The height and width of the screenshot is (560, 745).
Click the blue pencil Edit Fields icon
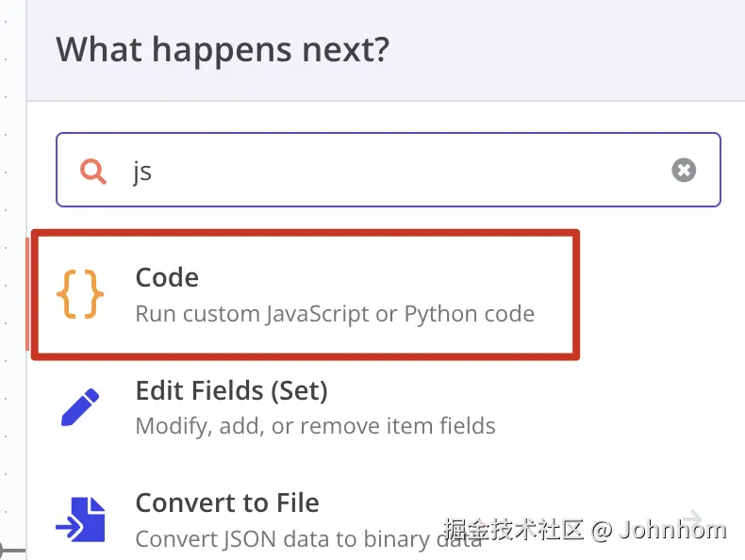coord(80,406)
